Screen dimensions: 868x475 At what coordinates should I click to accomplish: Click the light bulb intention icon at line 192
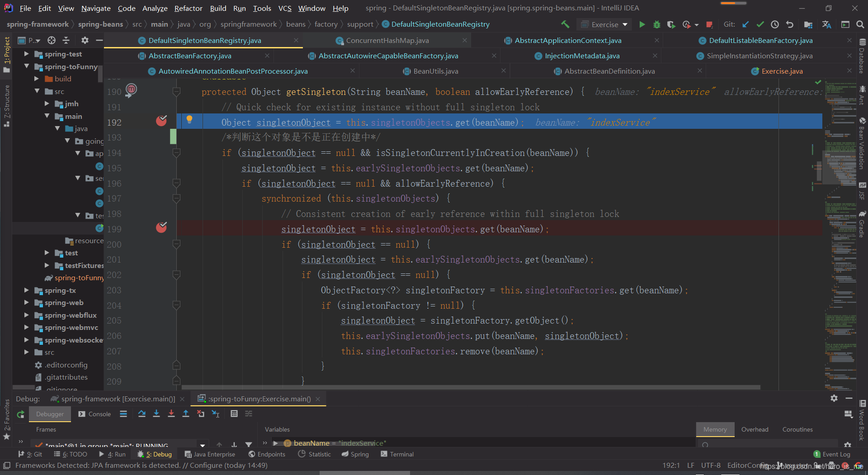pos(189,120)
